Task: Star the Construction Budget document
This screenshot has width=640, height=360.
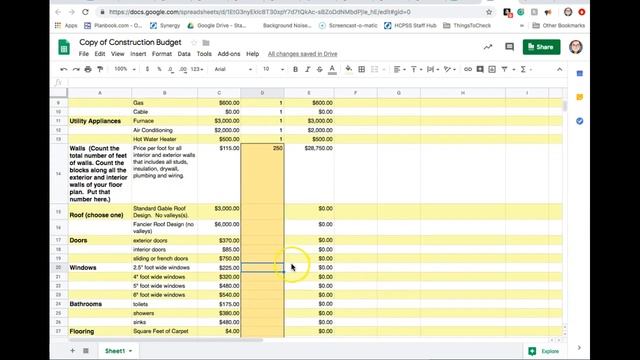Action: [194, 42]
